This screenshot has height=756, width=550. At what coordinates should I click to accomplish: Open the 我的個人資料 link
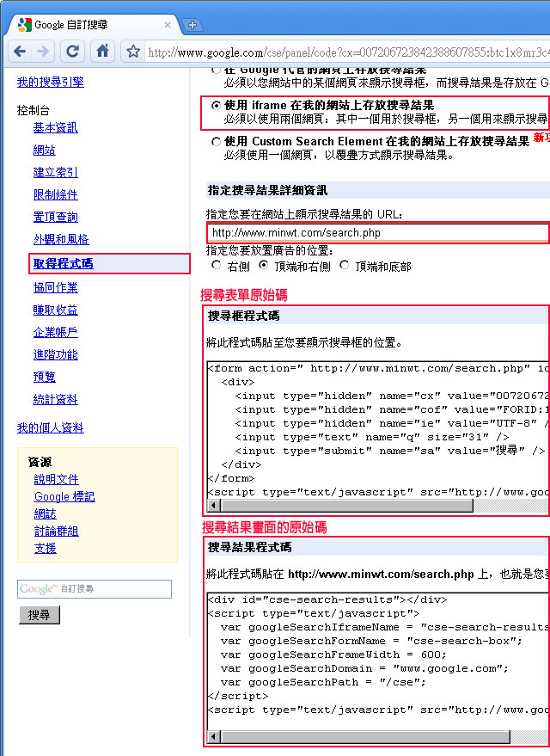[x=50, y=428]
